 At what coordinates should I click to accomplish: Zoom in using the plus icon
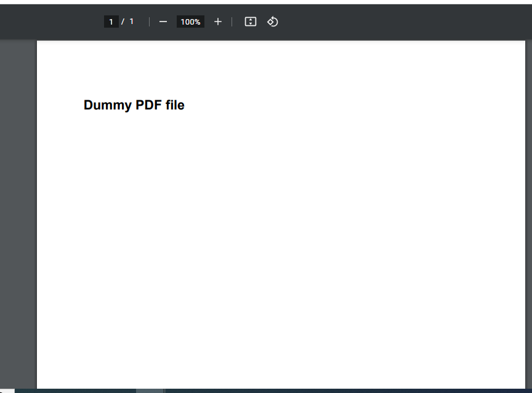pyautogui.click(x=217, y=22)
